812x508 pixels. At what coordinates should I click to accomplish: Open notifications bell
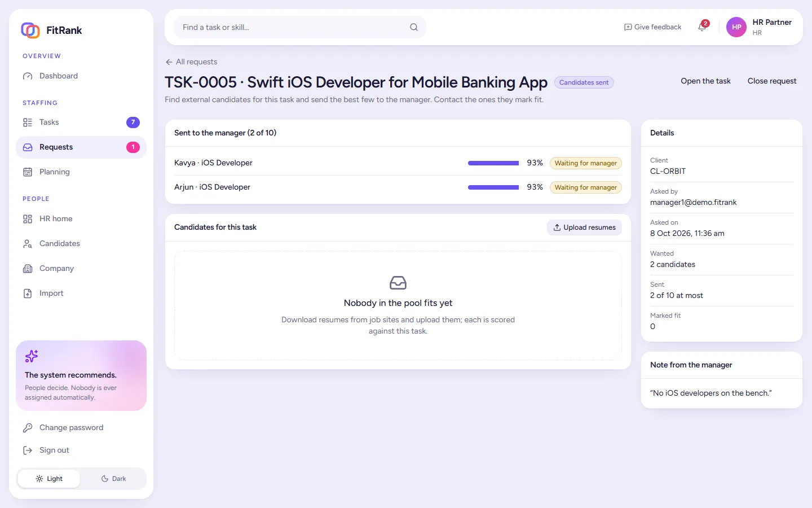pyautogui.click(x=702, y=27)
